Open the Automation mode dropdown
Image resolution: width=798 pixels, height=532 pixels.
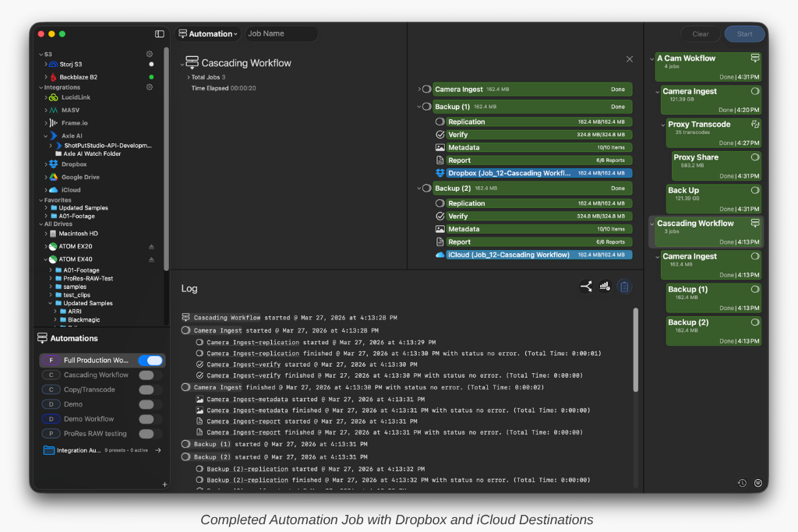[x=208, y=34]
